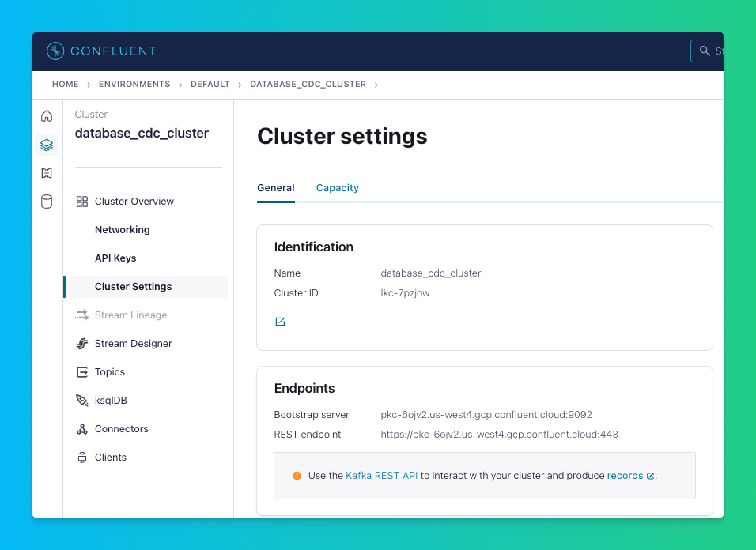Open the Kafka REST API link

pos(381,476)
